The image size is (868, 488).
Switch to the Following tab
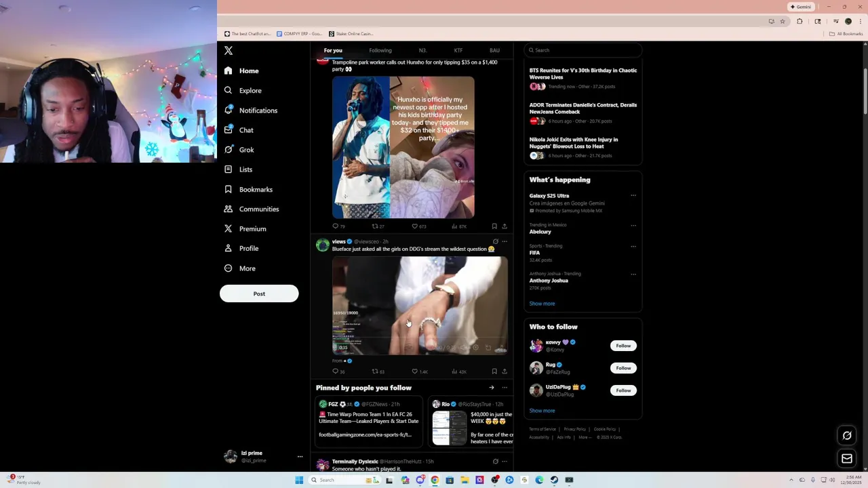(380, 50)
